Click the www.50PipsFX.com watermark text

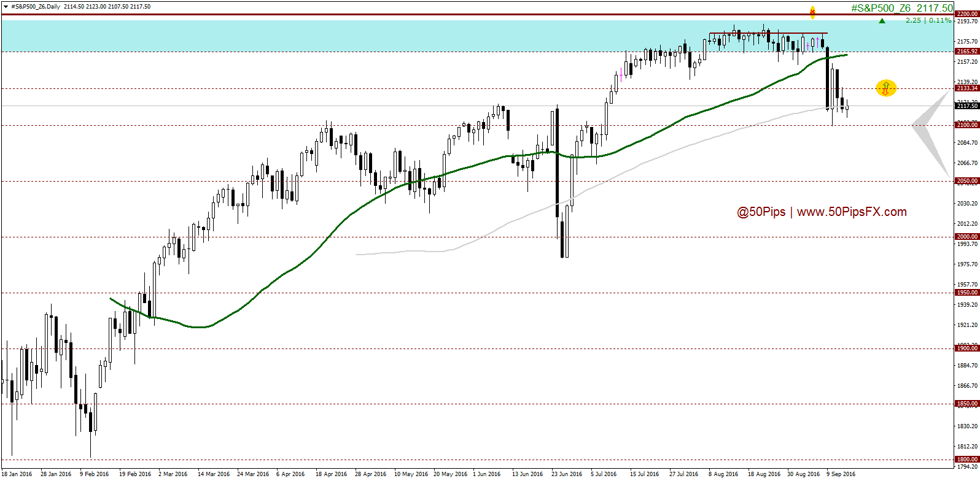[851, 212]
